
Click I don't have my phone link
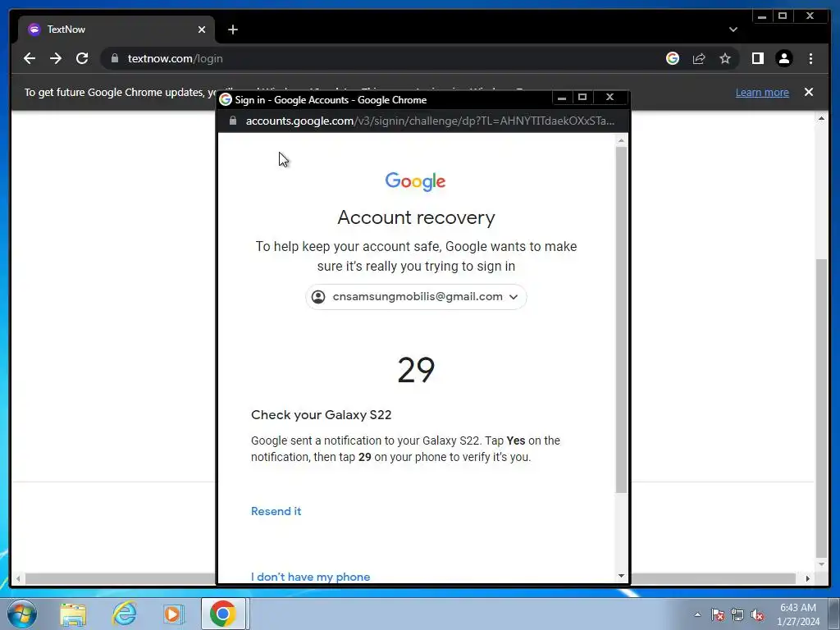tap(310, 577)
